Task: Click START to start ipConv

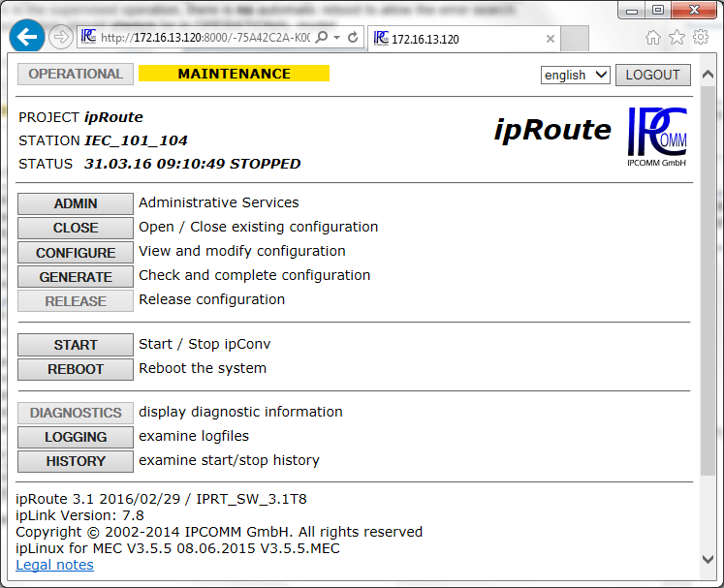Action: click(x=76, y=345)
